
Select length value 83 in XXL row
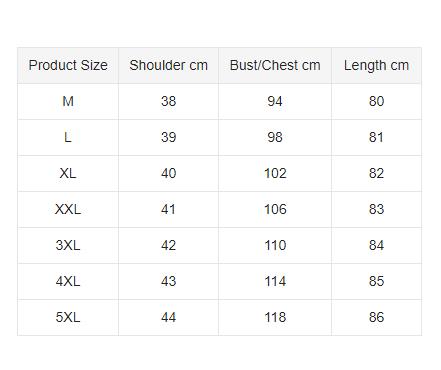tap(376, 209)
